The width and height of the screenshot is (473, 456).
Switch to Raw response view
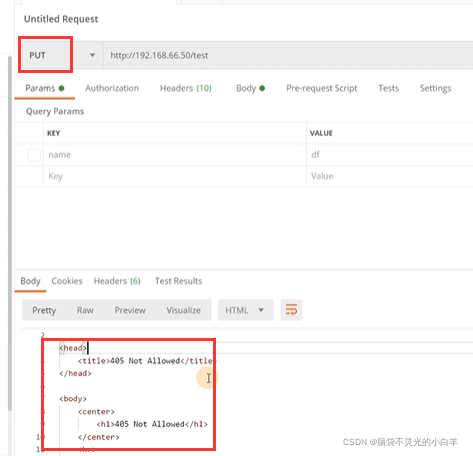85,310
